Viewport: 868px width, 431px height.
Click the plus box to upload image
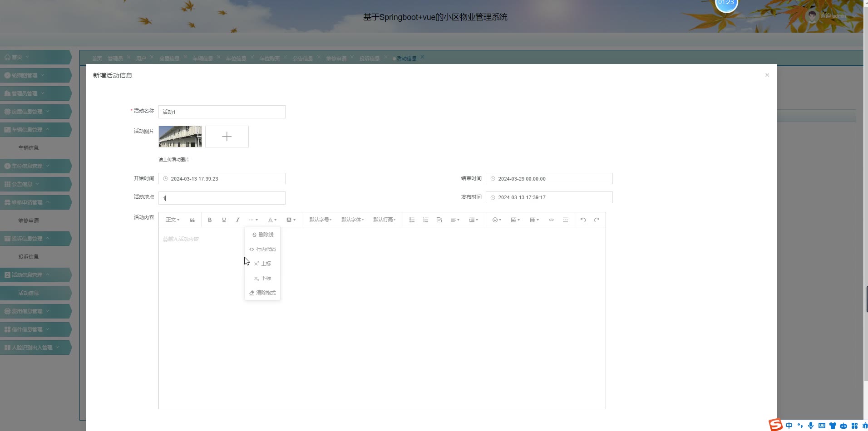coord(227,137)
